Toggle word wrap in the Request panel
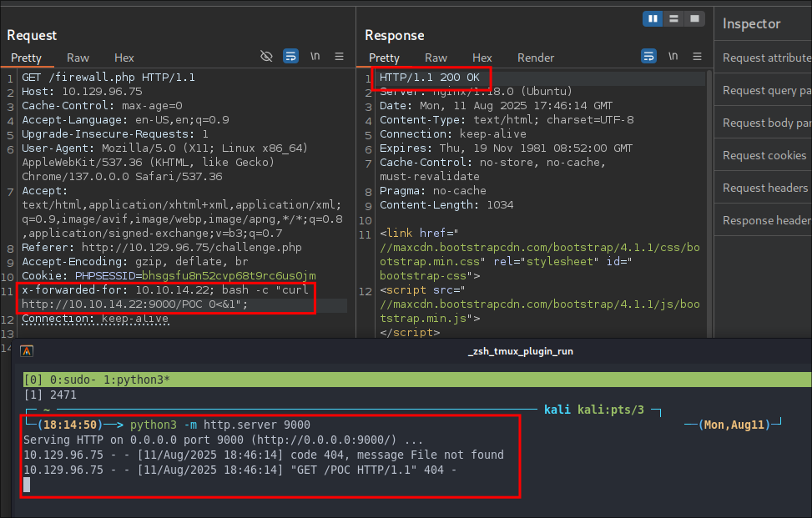The image size is (812, 518). (x=290, y=56)
